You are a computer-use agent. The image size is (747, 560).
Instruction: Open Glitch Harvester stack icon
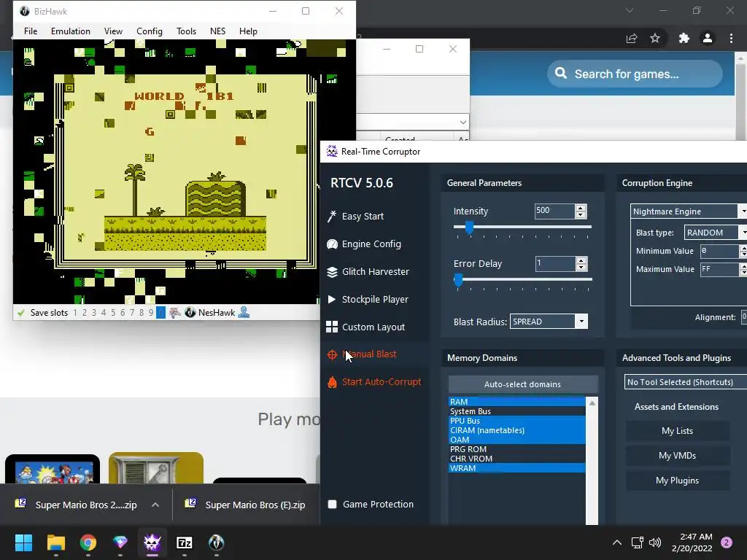[x=332, y=271]
